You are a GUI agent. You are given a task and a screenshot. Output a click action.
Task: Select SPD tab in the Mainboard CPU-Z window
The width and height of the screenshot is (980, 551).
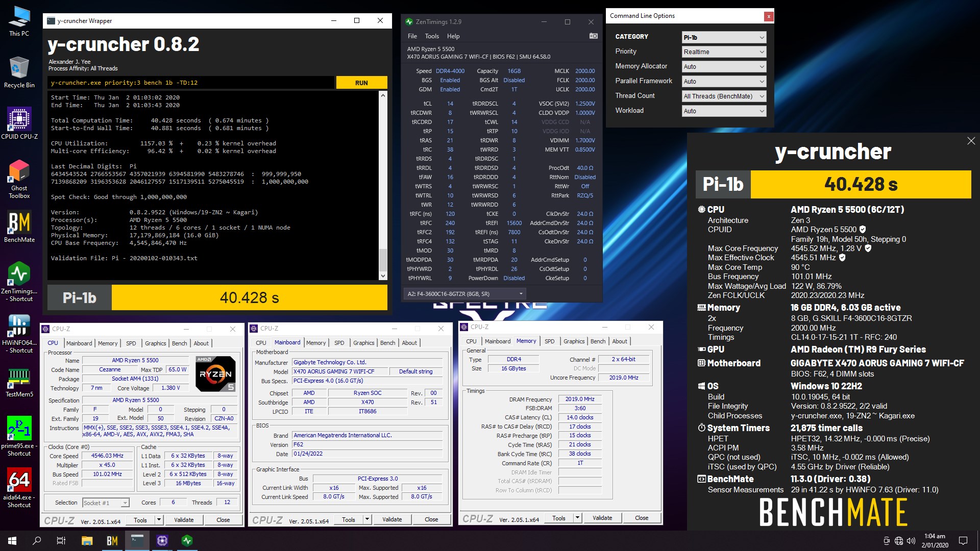click(x=339, y=343)
